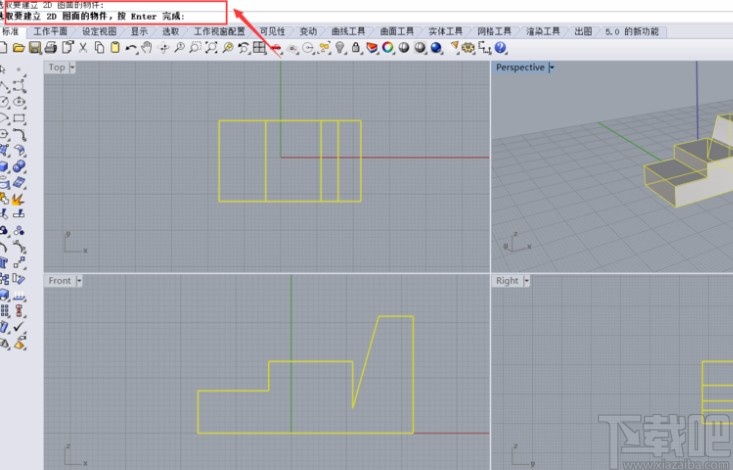
Task: Click the Paste clipboard icon
Action: click(x=115, y=48)
